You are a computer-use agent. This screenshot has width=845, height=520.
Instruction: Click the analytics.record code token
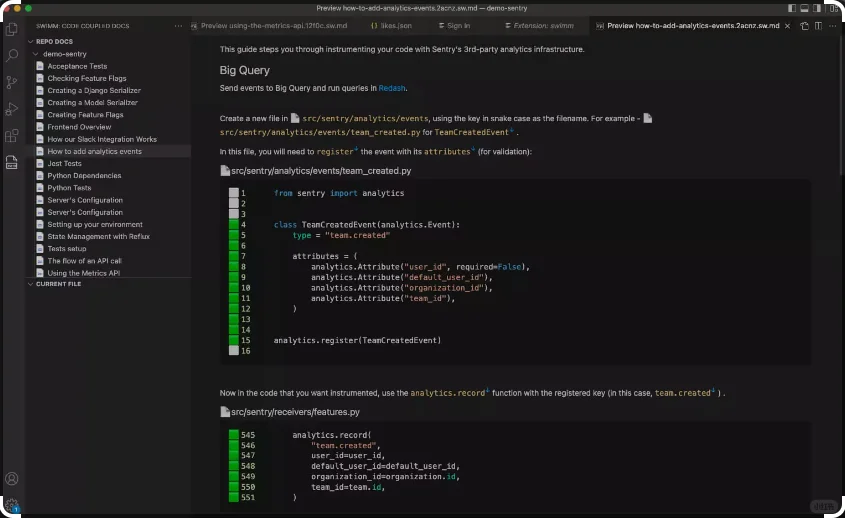tap(448, 393)
